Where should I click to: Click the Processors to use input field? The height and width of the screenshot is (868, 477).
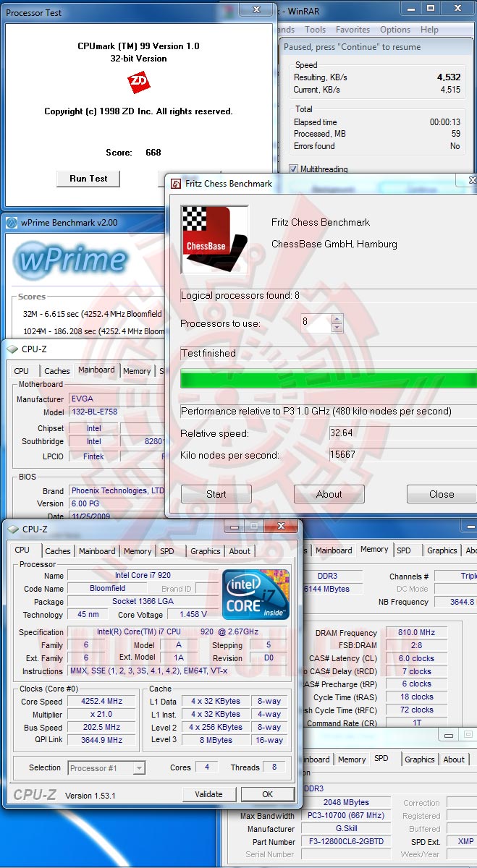tap(316, 323)
